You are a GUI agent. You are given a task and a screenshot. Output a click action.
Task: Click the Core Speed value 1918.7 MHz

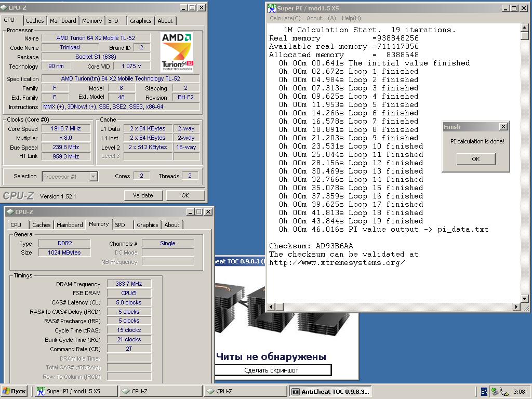[x=66, y=129]
